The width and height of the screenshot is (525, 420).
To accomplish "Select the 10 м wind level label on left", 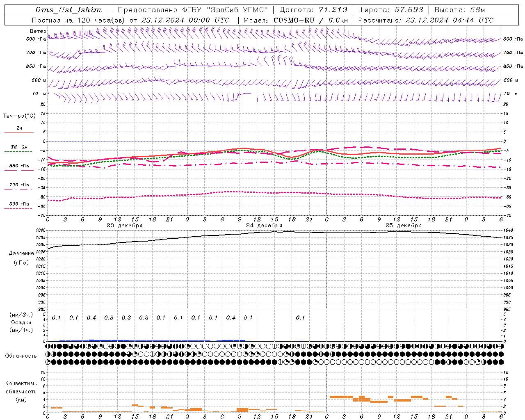I will 39,94.
